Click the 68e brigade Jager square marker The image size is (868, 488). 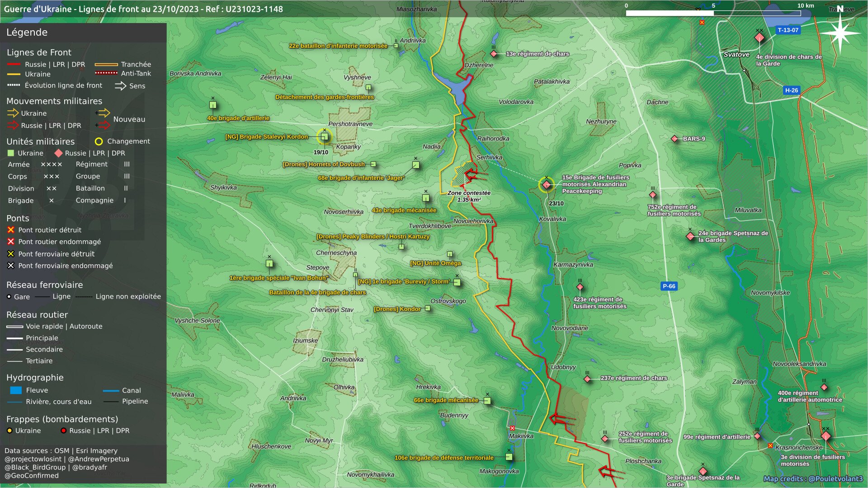(415, 165)
